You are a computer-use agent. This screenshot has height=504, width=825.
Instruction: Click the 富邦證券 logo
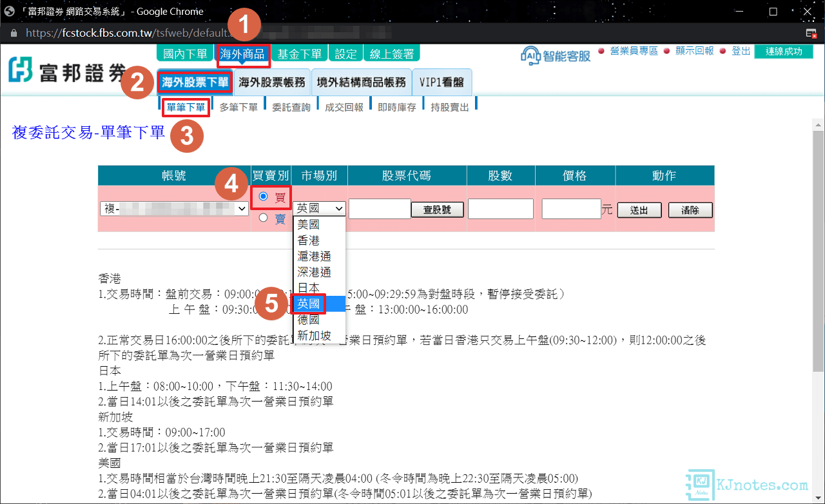pyautogui.click(x=67, y=70)
